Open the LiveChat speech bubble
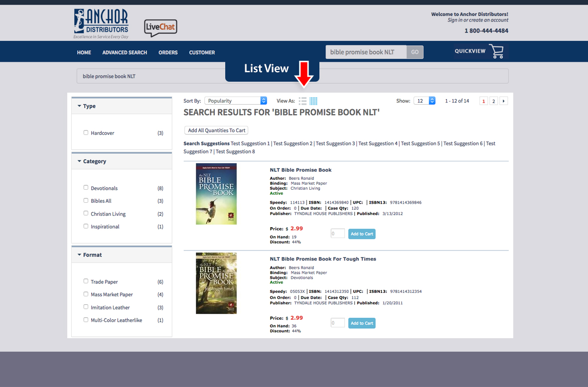Image resolution: width=588 pixels, height=387 pixels. (160, 28)
